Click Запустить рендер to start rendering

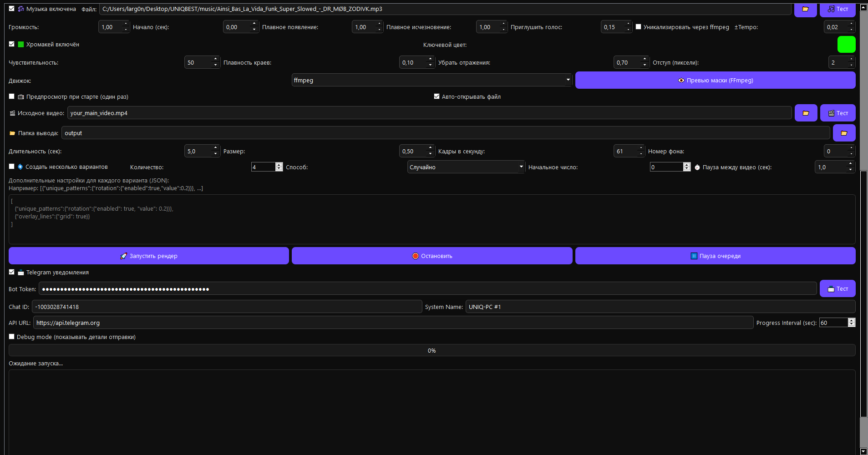(x=148, y=256)
